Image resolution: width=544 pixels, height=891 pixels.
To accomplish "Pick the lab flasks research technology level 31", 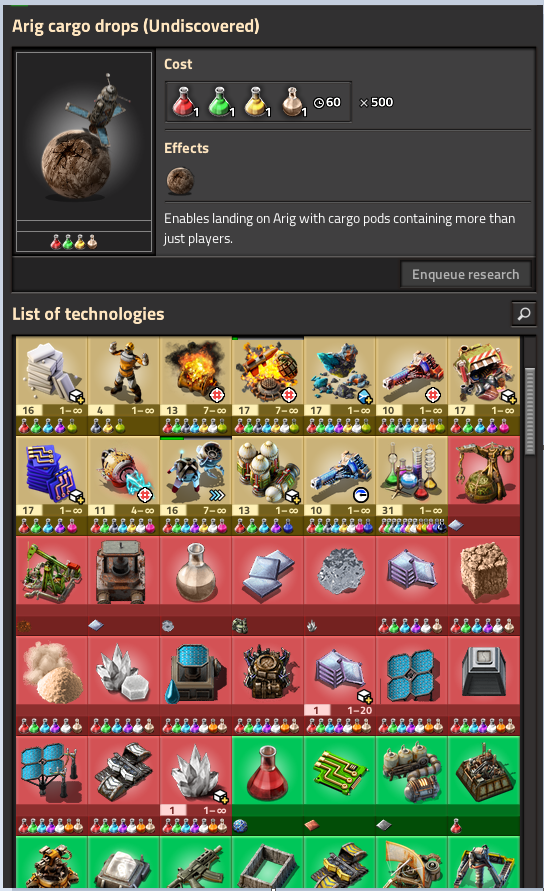I will point(412,485).
